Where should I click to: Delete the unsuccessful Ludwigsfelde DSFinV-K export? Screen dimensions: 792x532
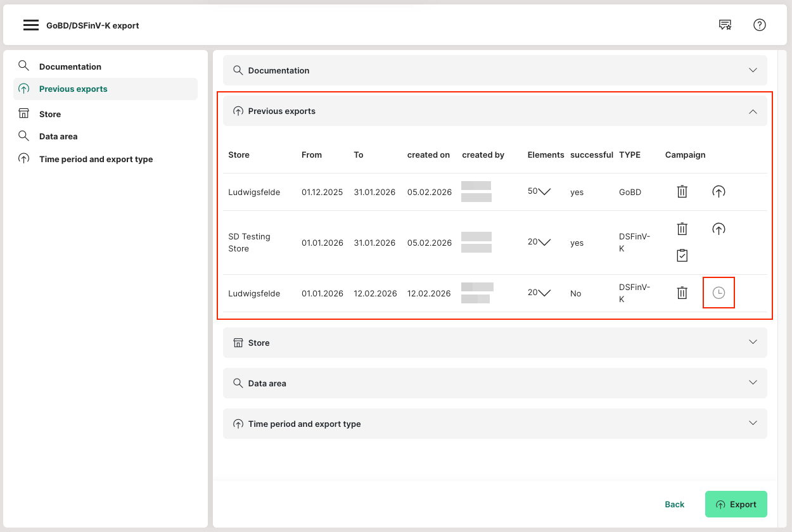pyautogui.click(x=682, y=293)
